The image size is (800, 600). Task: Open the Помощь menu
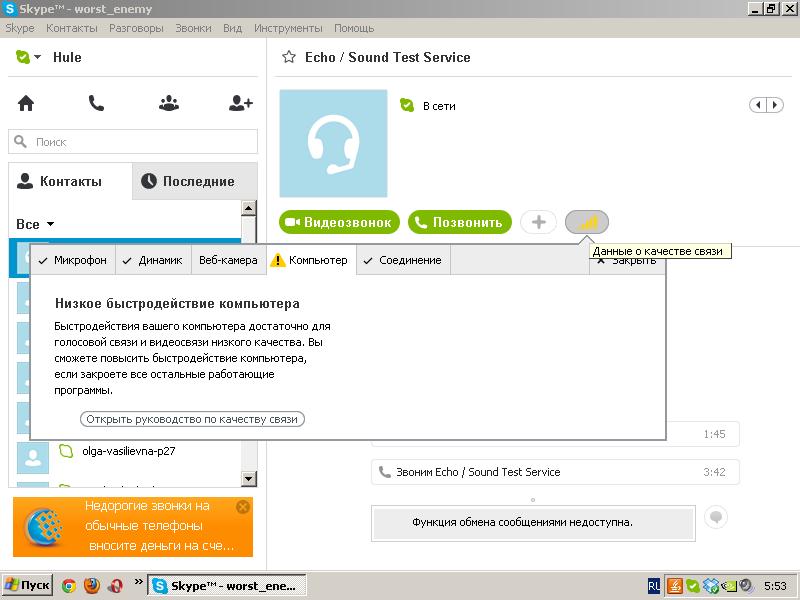coord(354,28)
